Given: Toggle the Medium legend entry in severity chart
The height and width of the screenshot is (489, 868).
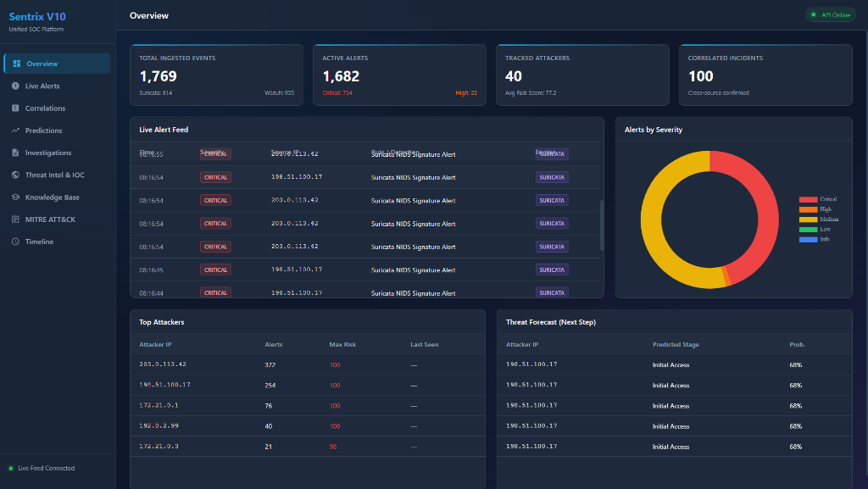Looking at the screenshot, I should [x=819, y=219].
